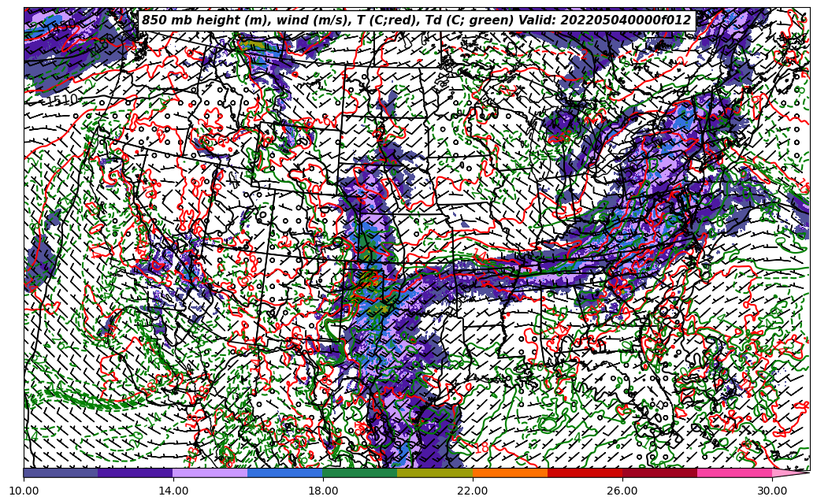This screenshot has height=504, width=817.
Task: Click the 30.00 colorbar tick label
Action: pyautogui.click(x=772, y=491)
